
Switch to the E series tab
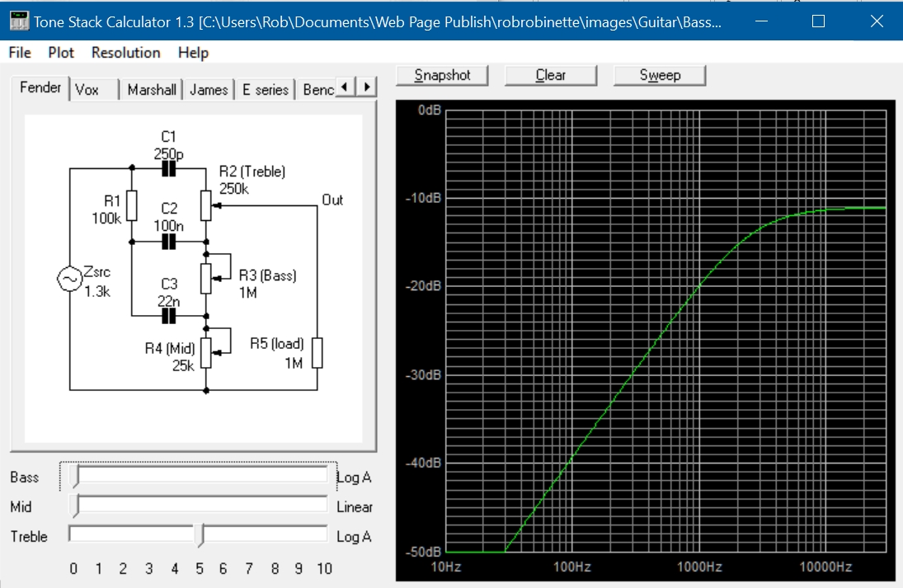click(265, 90)
